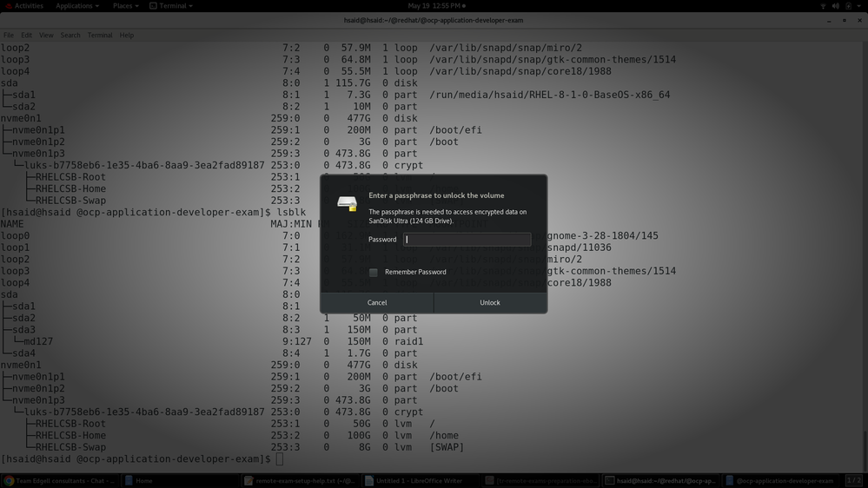Open the terminal's File menu
This screenshot has height=488, width=868.
[x=9, y=36]
